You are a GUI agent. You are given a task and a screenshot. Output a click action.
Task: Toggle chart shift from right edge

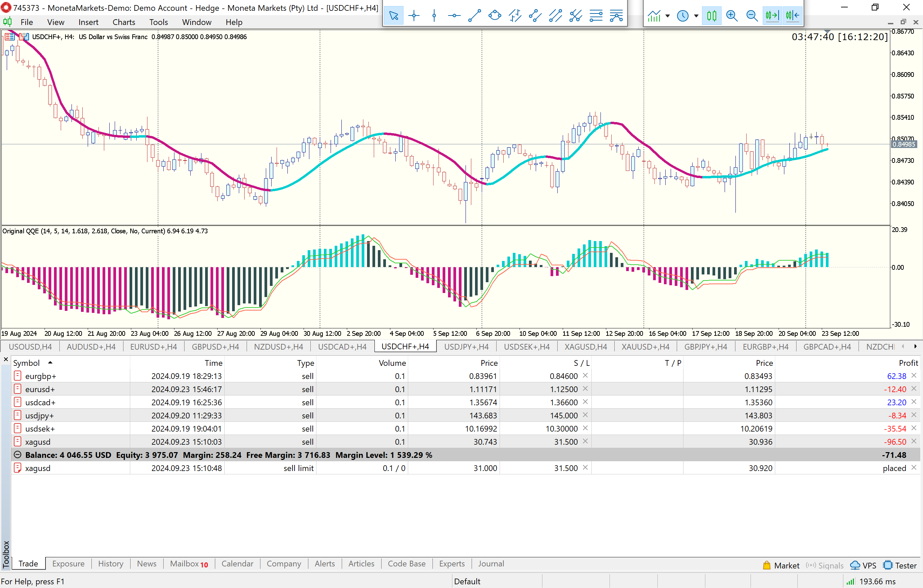[x=792, y=16]
